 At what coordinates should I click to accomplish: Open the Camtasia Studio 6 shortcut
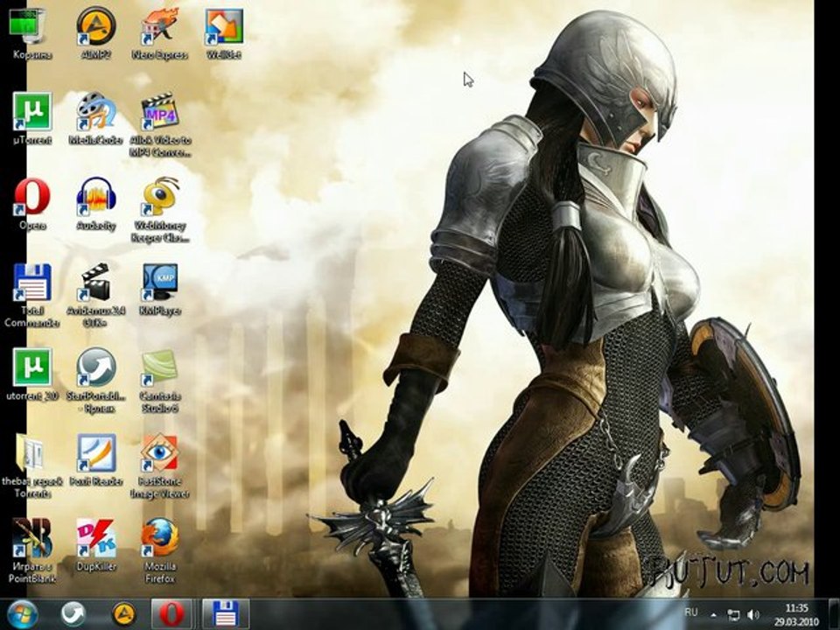[x=159, y=381]
